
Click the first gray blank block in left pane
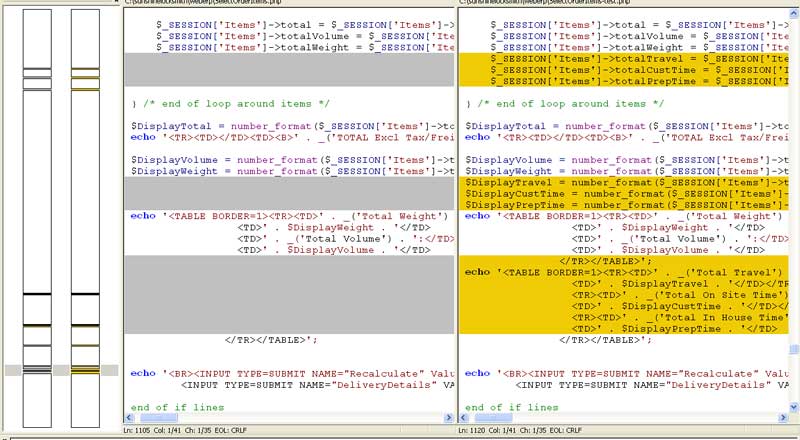tap(289, 70)
